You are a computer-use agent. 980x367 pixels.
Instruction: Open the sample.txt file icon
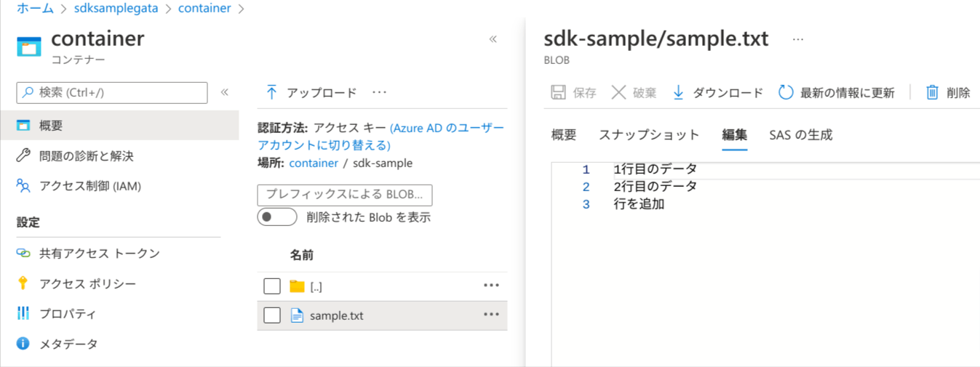point(297,315)
